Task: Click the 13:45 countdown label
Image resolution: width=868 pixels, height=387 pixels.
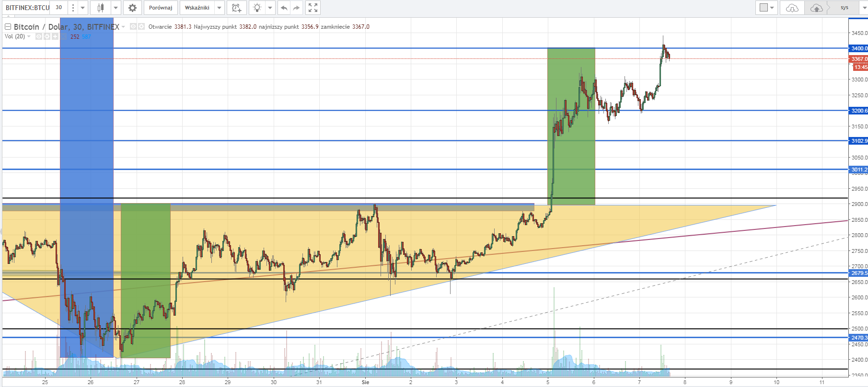Action: [x=860, y=67]
